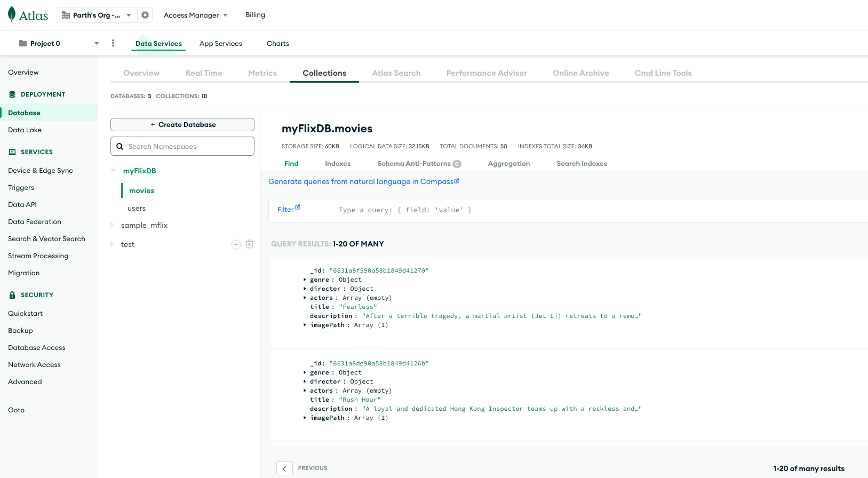This screenshot has height=478, width=868.
Task: Click the trash icon beside test database
Action: pos(250,244)
